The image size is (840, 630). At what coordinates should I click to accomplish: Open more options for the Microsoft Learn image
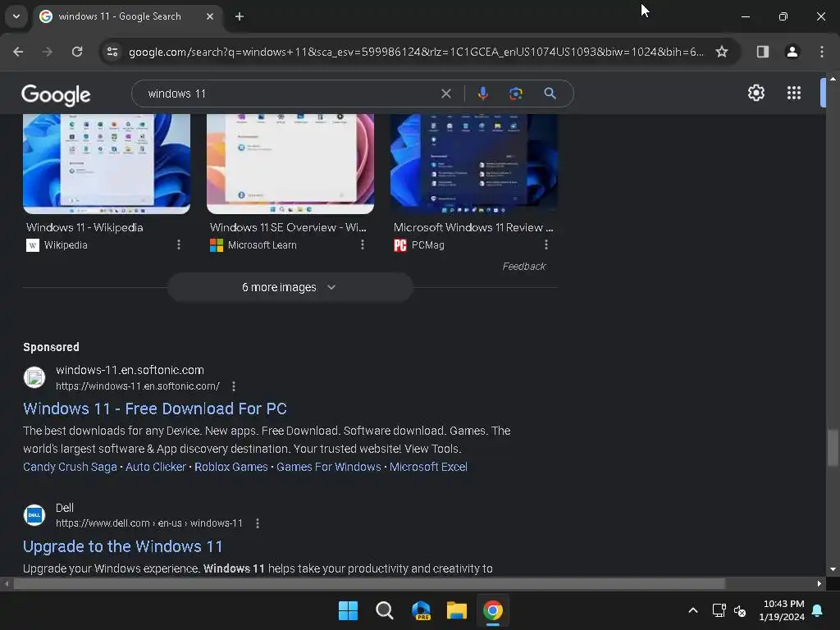click(x=363, y=244)
